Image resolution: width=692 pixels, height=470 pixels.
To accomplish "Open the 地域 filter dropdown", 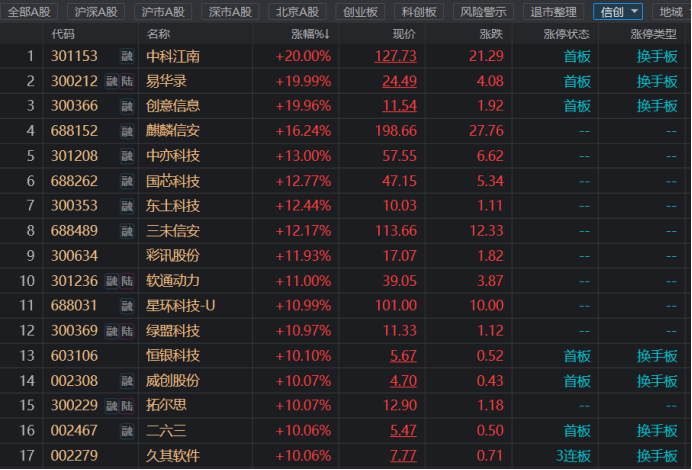I will point(670,11).
